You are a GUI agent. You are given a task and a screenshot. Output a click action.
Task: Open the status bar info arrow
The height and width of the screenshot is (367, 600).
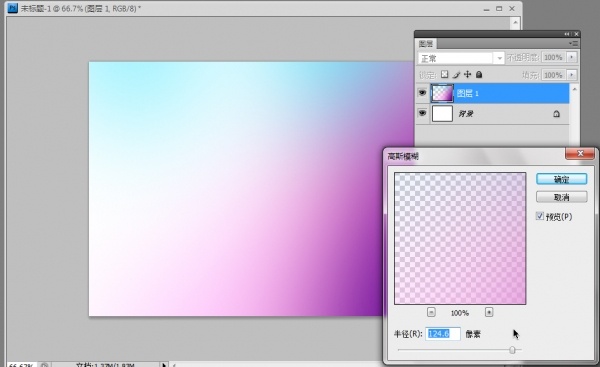click(x=164, y=365)
